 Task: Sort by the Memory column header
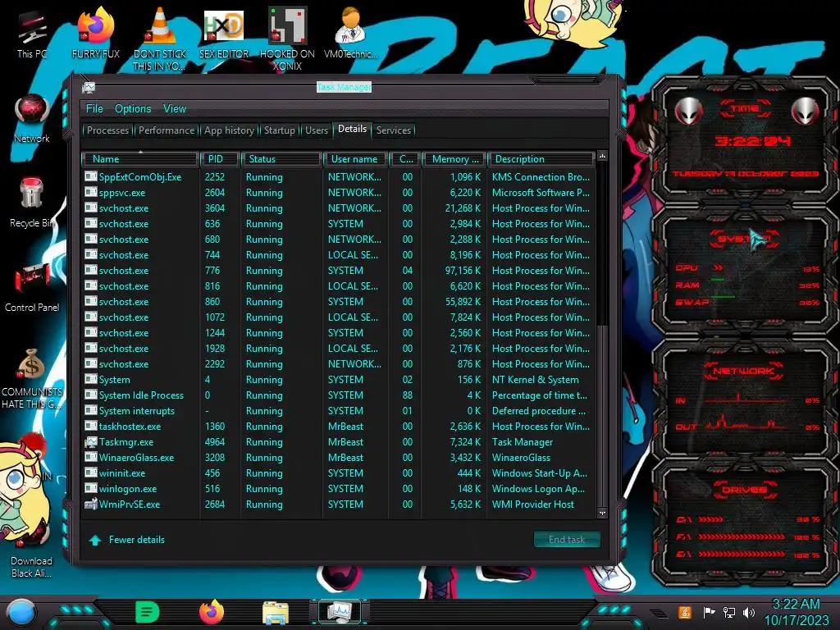453,159
